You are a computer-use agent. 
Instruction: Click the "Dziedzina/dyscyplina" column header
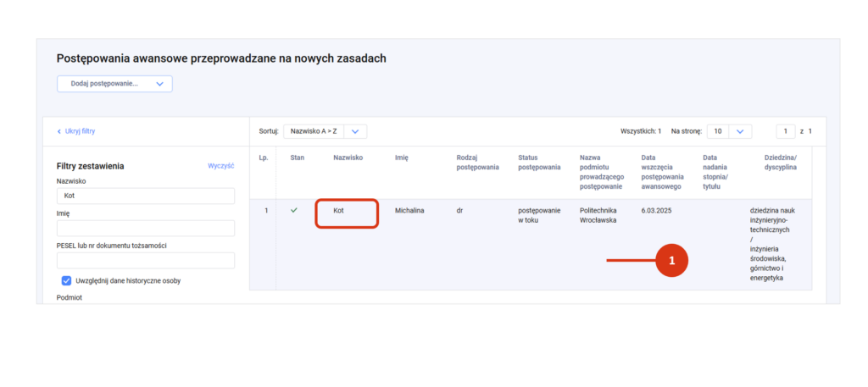click(x=780, y=163)
